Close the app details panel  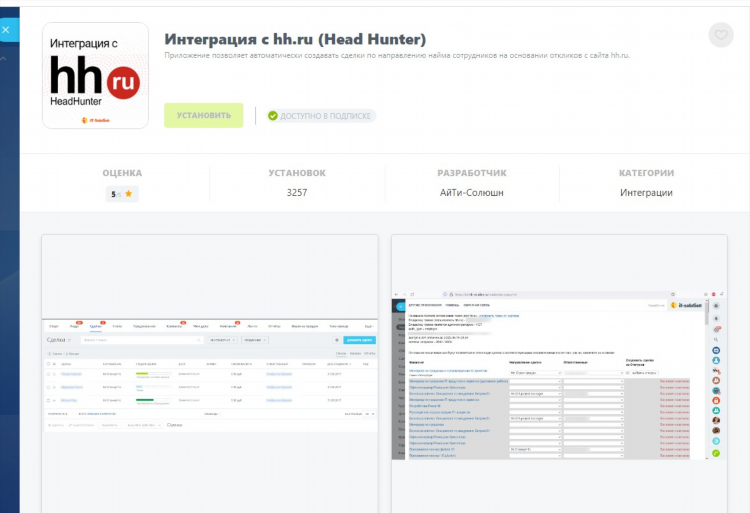click(x=7, y=30)
